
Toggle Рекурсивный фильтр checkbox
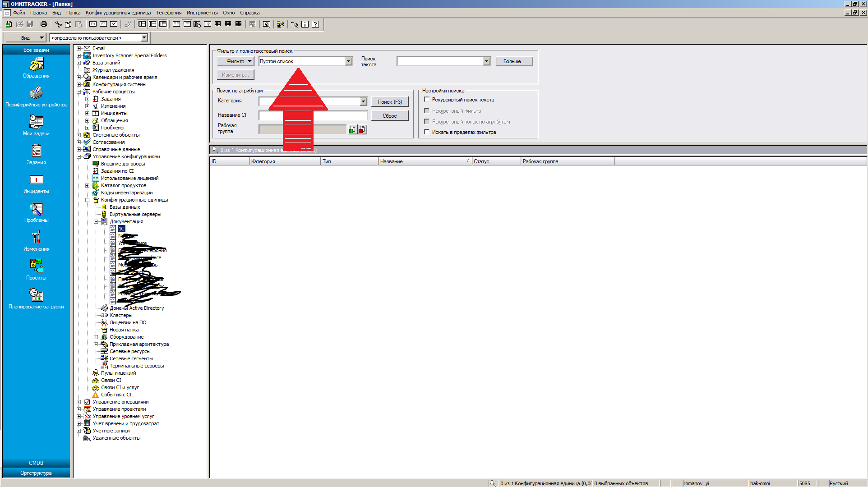point(427,110)
